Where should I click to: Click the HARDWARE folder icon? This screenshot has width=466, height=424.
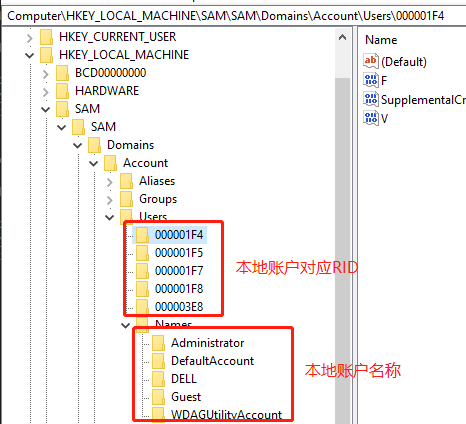(x=62, y=91)
